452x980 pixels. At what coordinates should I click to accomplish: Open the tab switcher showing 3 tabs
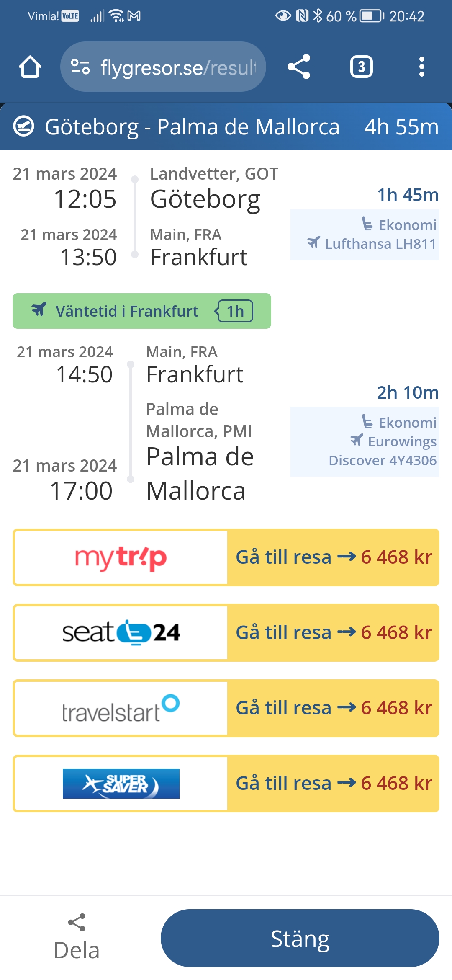[x=361, y=67]
